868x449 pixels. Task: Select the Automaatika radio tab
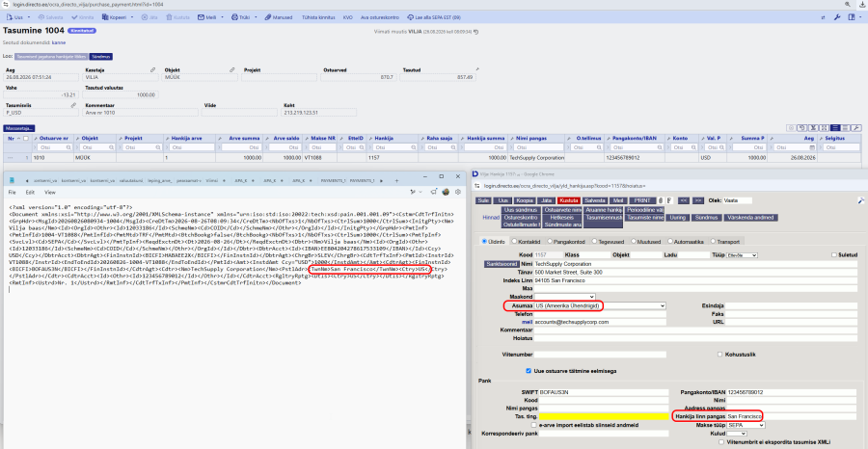click(671, 241)
